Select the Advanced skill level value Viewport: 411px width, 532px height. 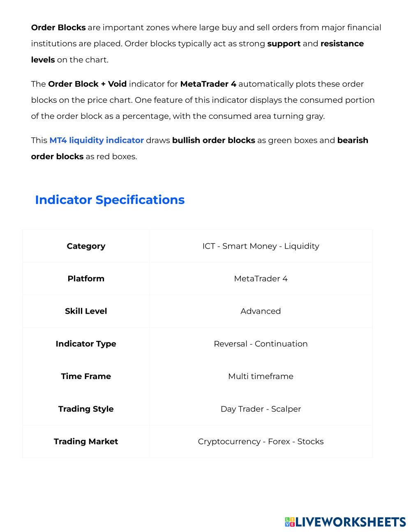[261, 311]
